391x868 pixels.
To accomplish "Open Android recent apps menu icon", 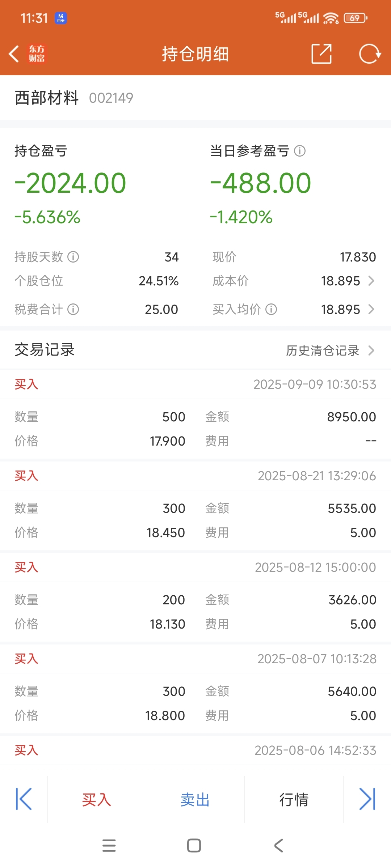I will pyautogui.click(x=109, y=846).
